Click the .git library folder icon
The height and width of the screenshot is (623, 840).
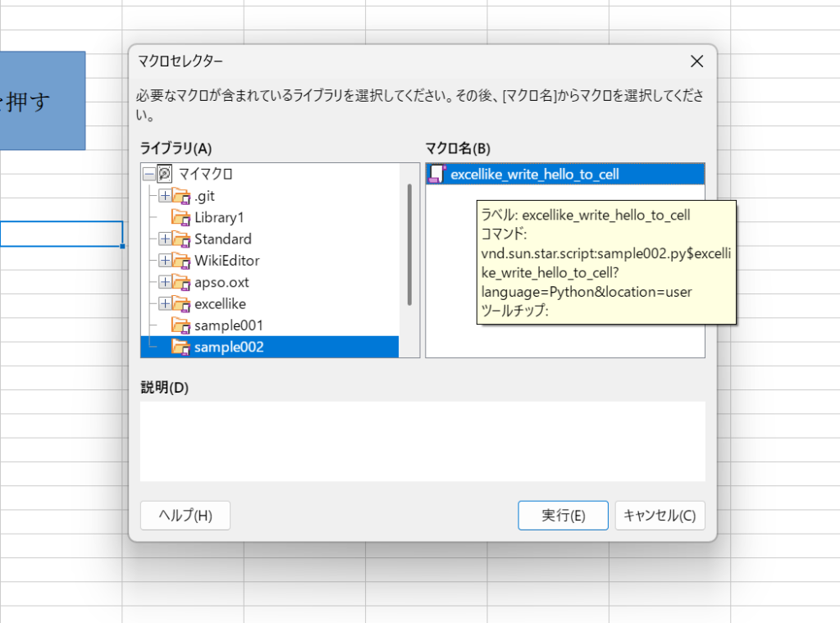(x=181, y=196)
